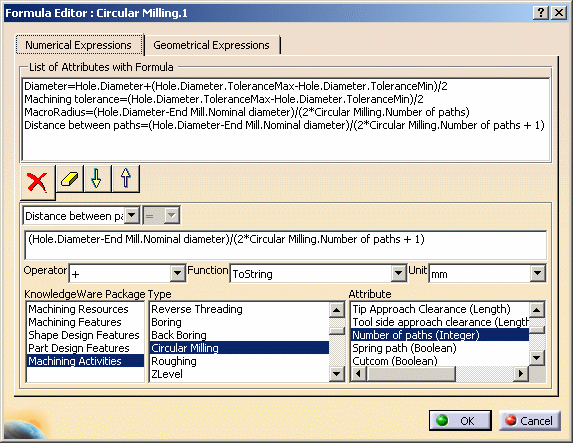573x443 pixels.
Task: Click the eraser clear formula icon
Action: pos(69,179)
